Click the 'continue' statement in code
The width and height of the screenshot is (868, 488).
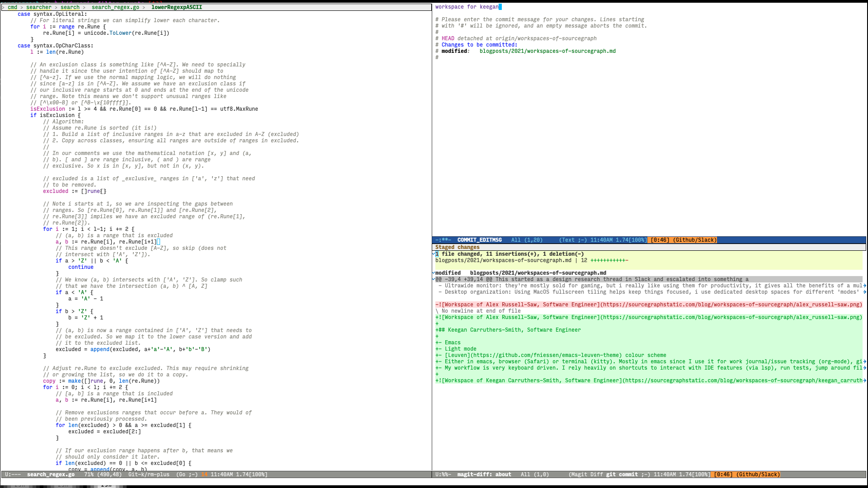click(x=81, y=267)
